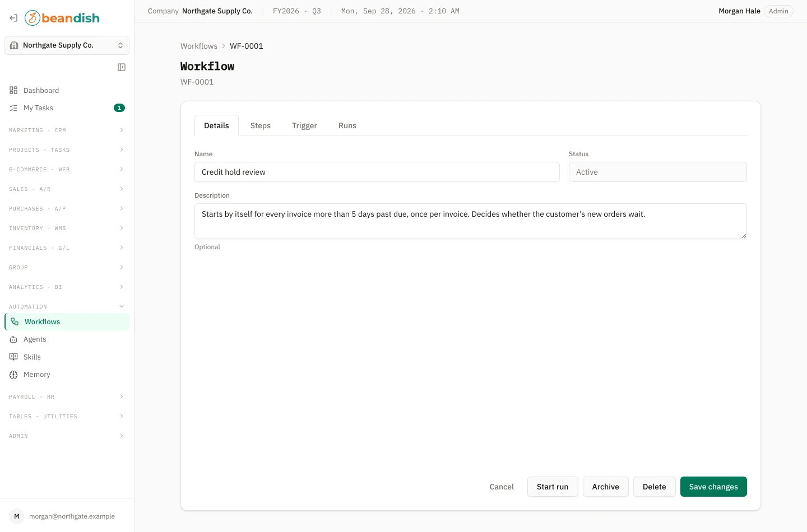Click the Admin role badge

[778, 11]
